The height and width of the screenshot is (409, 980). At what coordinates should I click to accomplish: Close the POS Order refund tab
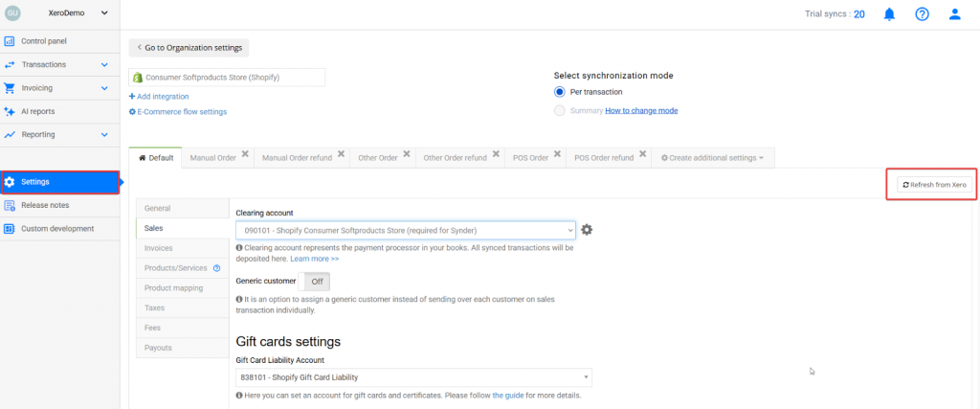pyautogui.click(x=643, y=154)
